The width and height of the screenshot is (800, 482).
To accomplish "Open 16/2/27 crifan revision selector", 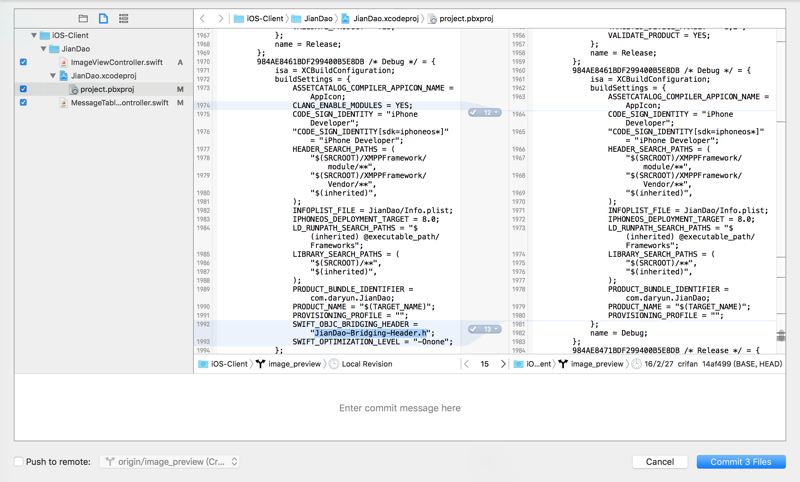I will [x=707, y=364].
